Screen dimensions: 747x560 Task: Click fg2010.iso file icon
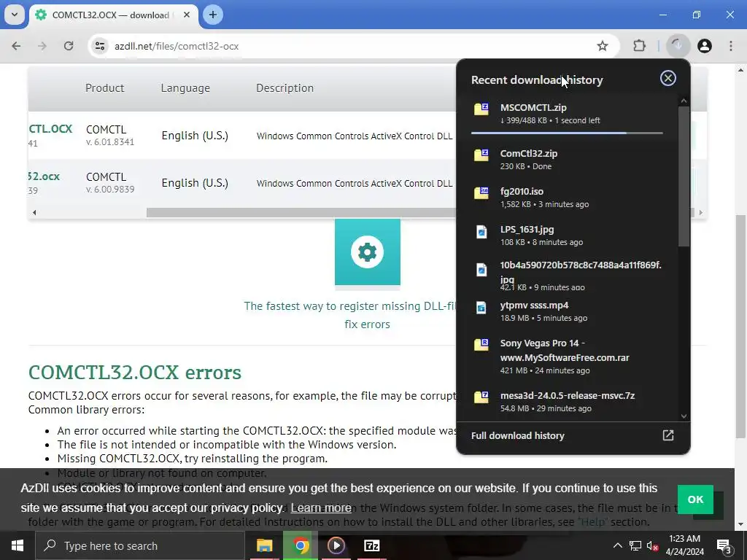(481, 192)
